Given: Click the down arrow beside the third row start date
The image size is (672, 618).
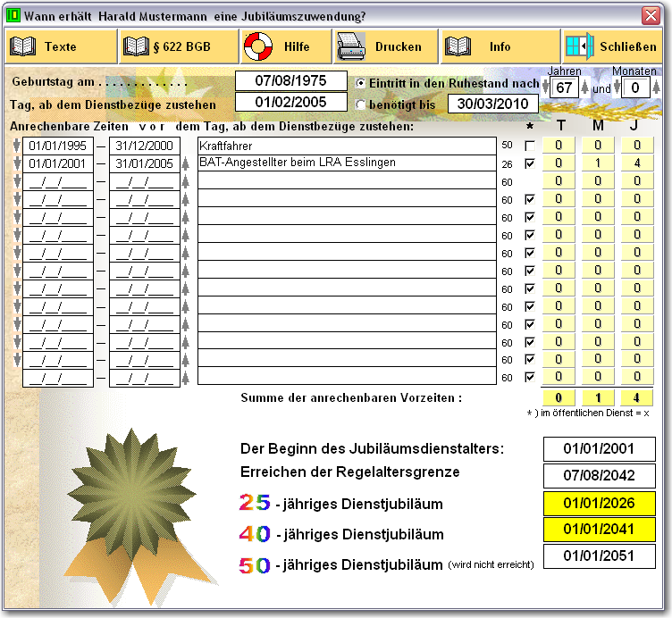Looking at the screenshot, I should [17, 181].
